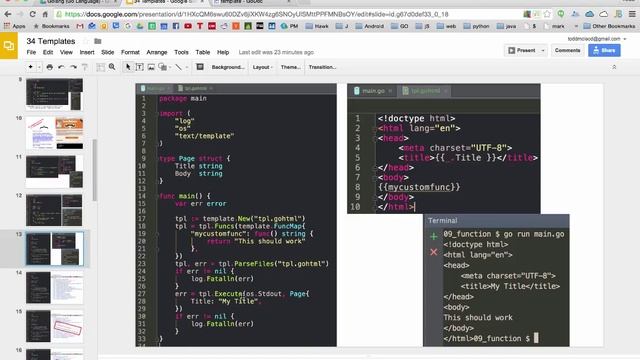Viewport: 640px width, 360px height.
Task: Star the 34 Templates presentation
Action: (x=86, y=41)
